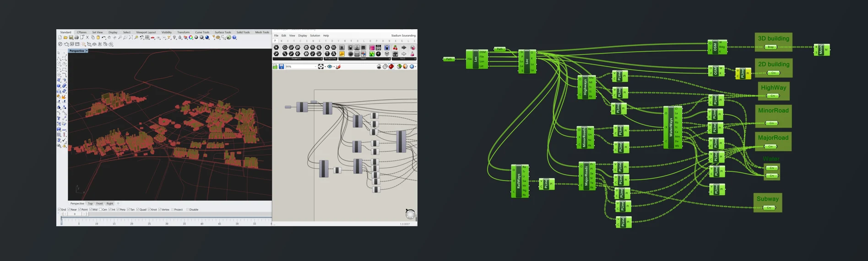
Task: Expand the blue sphere preview dropdown arrow
Action: pyautogui.click(x=415, y=67)
